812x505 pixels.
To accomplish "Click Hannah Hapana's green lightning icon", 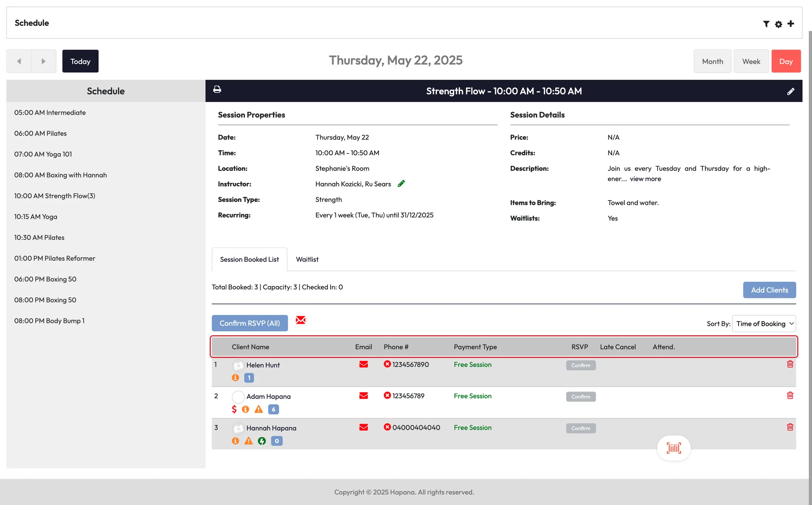I will pyautogui.click(x=262, y=441).
